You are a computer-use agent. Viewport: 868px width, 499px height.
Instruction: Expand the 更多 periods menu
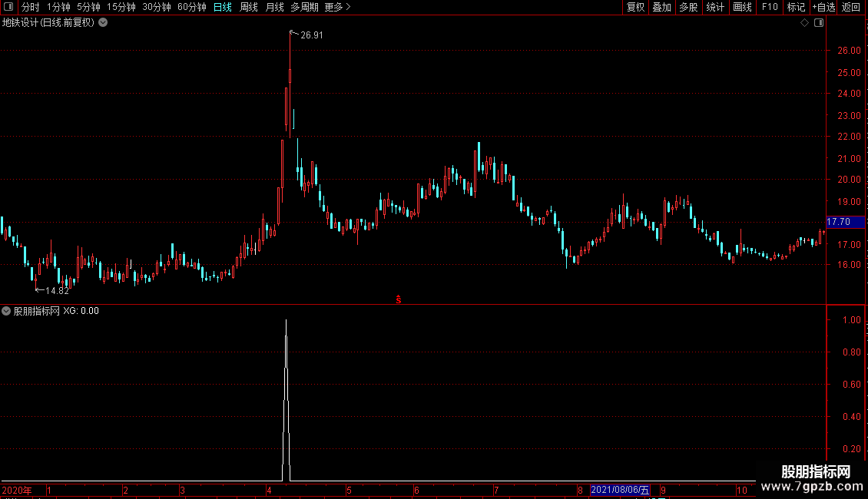pos(337,7)
